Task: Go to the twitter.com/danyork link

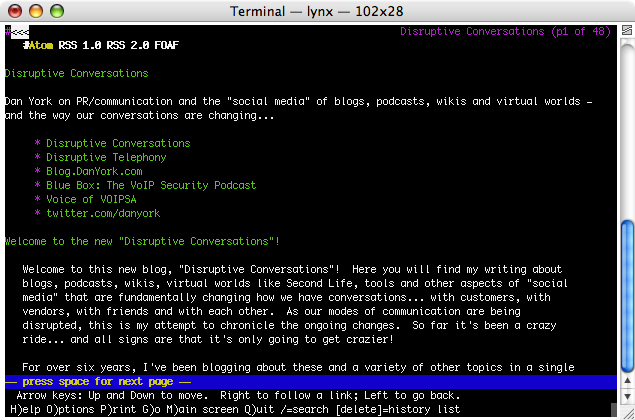Action: (x=102, y=213)
